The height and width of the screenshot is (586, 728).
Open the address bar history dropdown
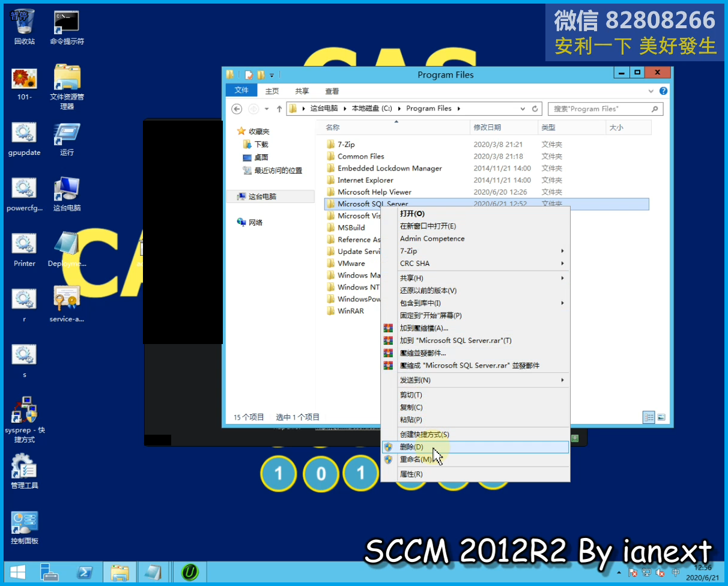pos(523,109)
